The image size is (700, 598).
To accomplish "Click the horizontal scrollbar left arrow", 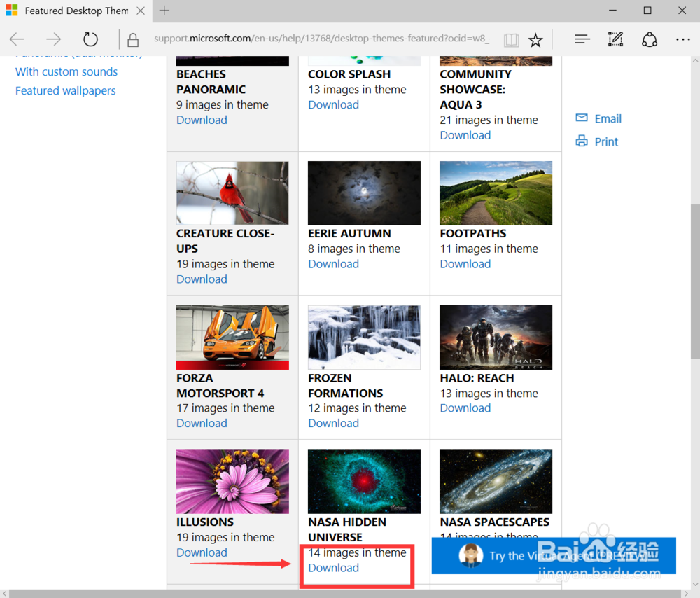I will pos(4,594).
